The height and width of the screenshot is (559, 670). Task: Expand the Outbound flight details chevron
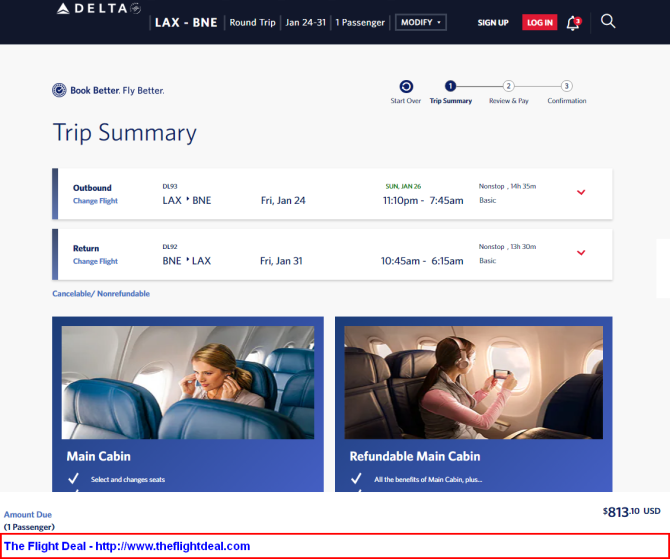(581, 192)
